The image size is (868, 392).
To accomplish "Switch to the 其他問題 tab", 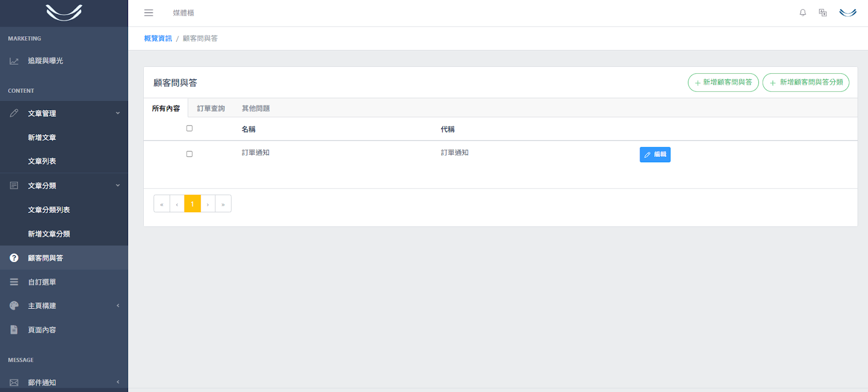I will (256, 108).
